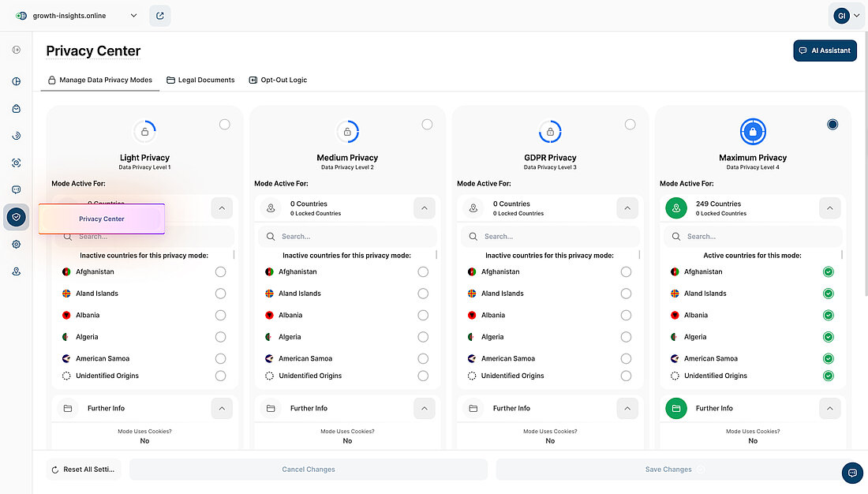Image resolution: width=868 pixels, height=494 pixels.
Task: Collapse the countries list in Maximum Privacy
Action: (x=829, y=208)
